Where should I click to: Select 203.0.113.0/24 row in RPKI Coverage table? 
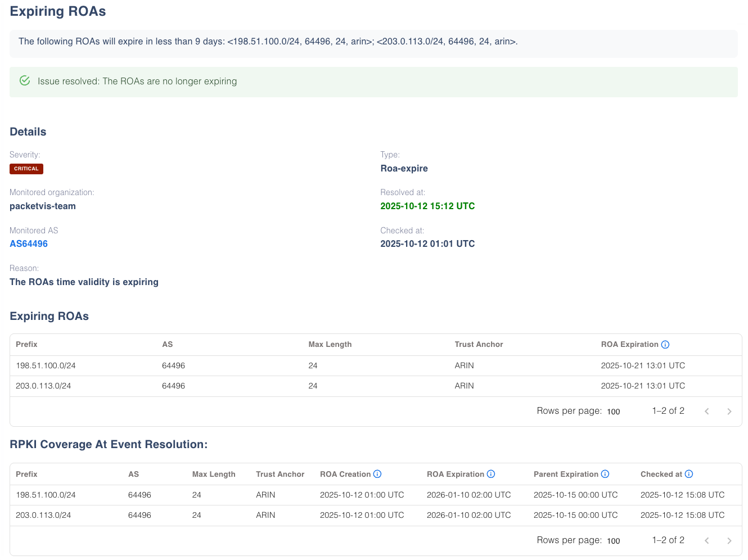(x=43, y=515)
